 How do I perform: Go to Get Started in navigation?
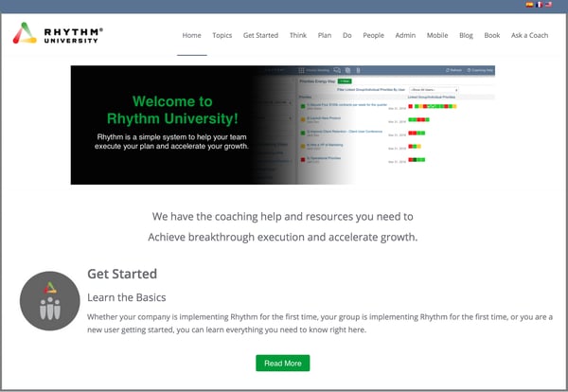pos(261,35)
